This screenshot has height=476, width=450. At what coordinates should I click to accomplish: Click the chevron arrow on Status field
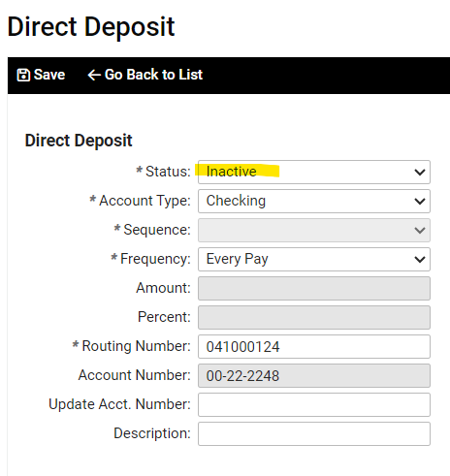(x=420, y=172)
